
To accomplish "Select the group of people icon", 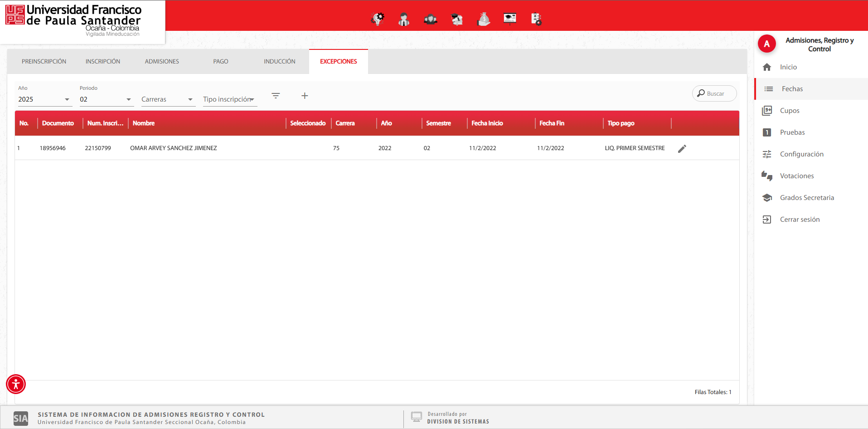I will [430, 19].
